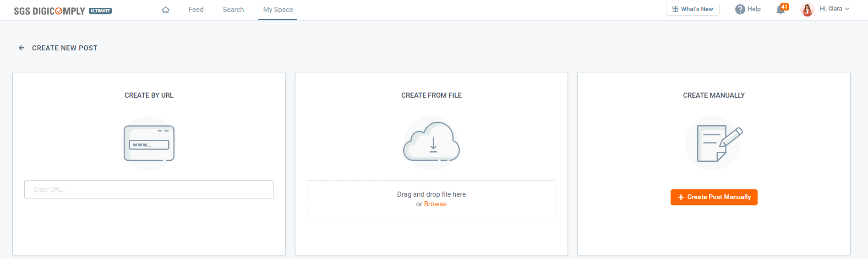Image resolution: width=868 pixels, height=259 pixels.
Task: Open the What's New button
Action: [693, 9]
